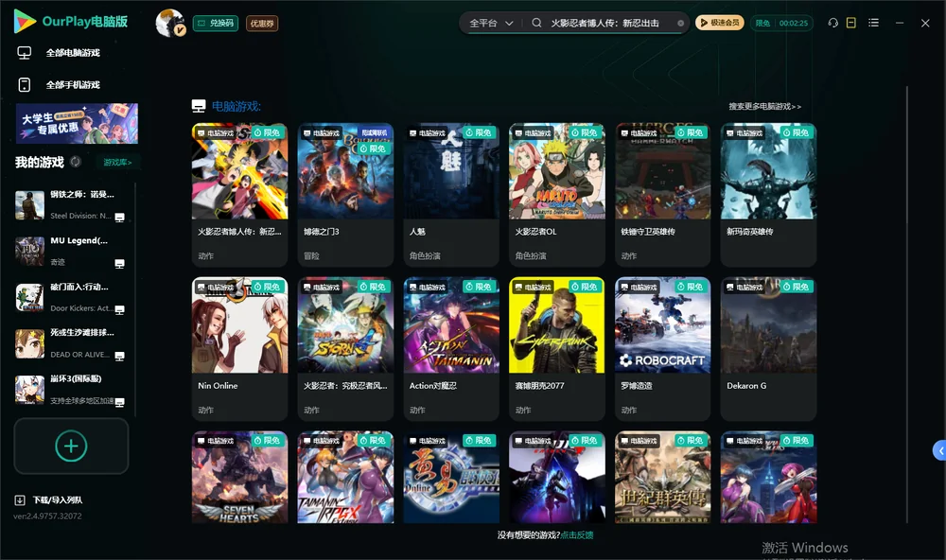Viewport: 946px width, 560px height.
Task: Open the 火影忍者OL game card
Action: point(557,195)
